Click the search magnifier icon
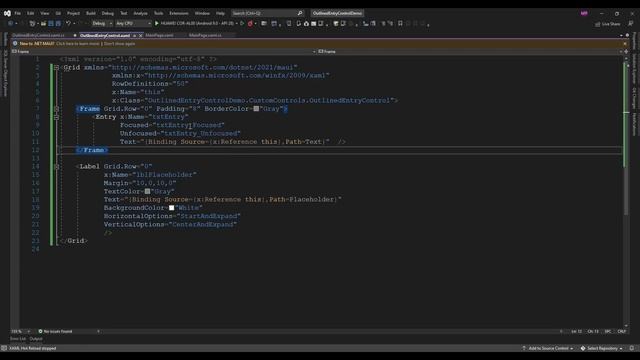This screenshot has width=640, height=360. (300, 13)
